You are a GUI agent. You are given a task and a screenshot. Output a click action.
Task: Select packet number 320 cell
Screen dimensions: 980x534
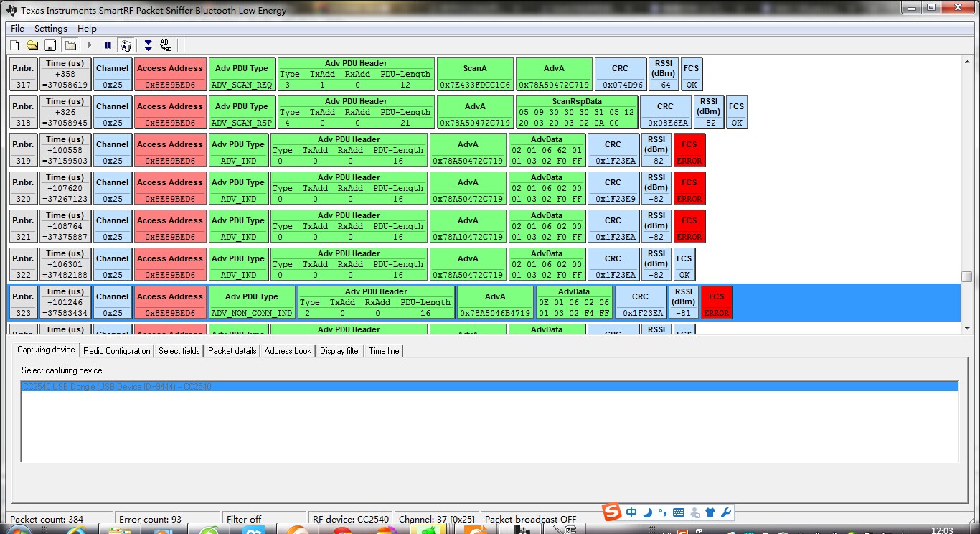[x=24, y=188]
